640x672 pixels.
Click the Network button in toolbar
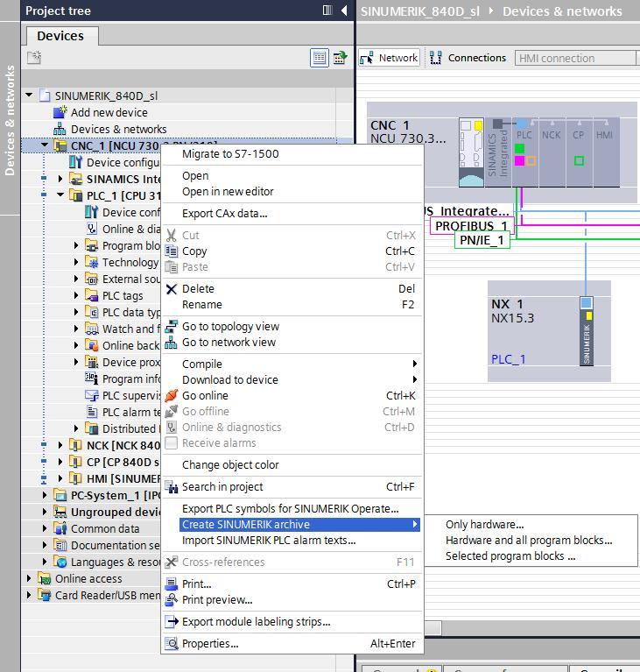tap(389, 58)
